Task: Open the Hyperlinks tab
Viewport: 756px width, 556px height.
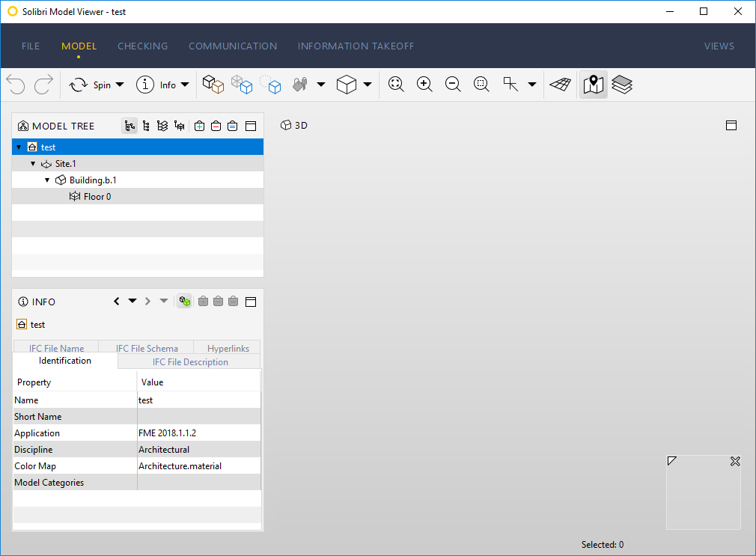Action: pyautogui.click(x=228, y=348)
